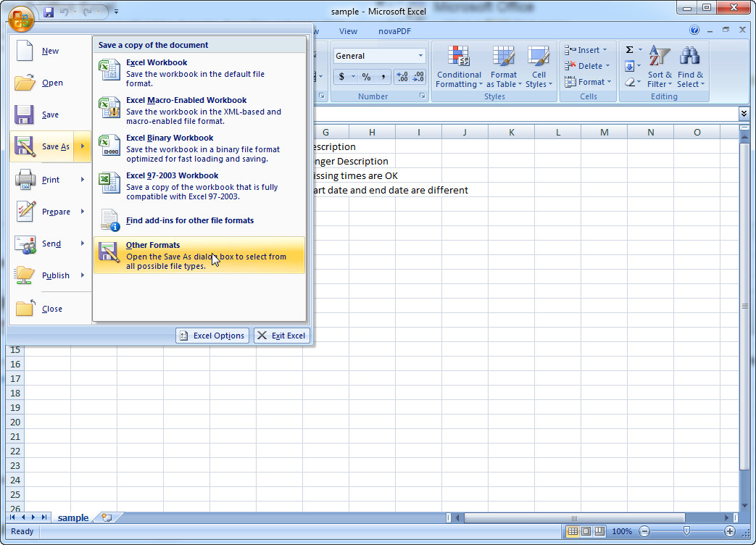Click Zoom Out minus button
Viewport: 756px width, 545px height.
(x=644, y=531)
